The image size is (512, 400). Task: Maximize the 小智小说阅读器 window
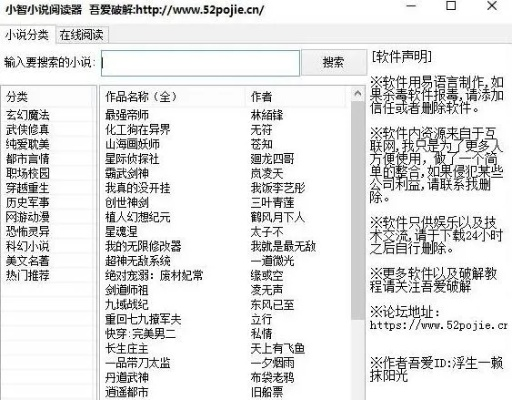[451, 6]
